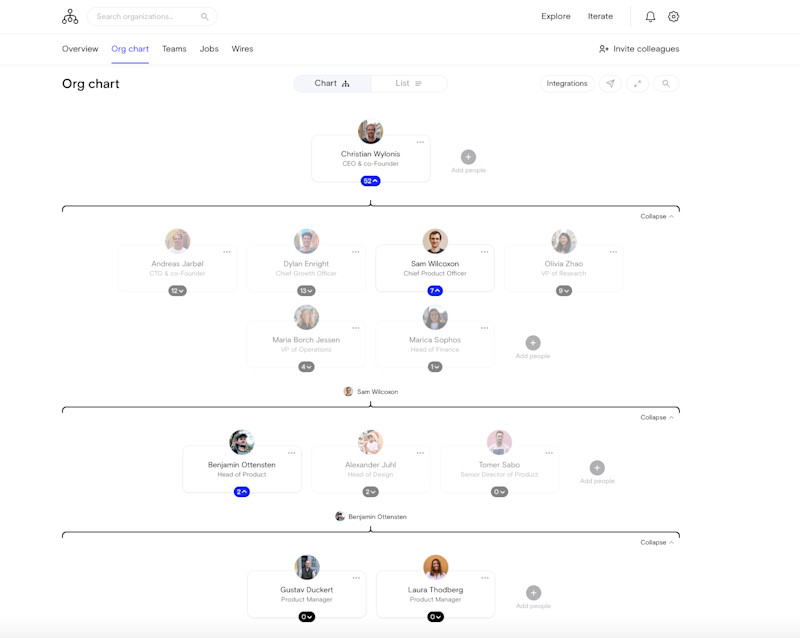Open Gustav Duckert card options menu

[x=356, y=578]
